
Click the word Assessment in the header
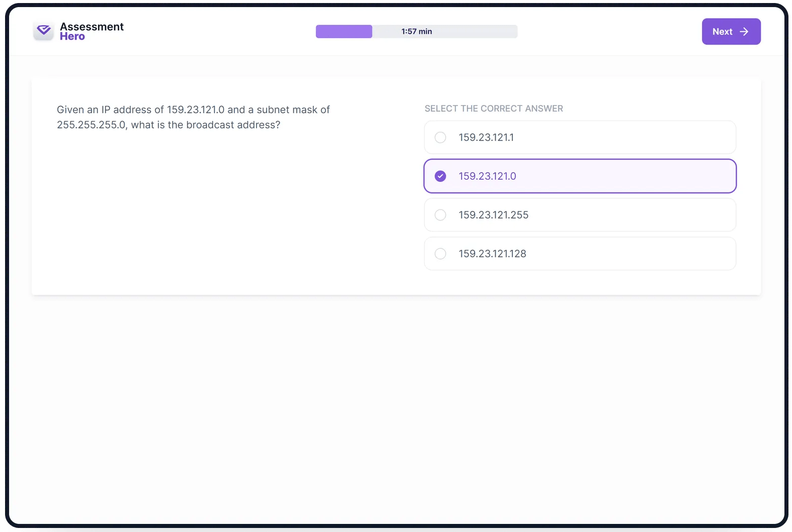pos(92,26)
